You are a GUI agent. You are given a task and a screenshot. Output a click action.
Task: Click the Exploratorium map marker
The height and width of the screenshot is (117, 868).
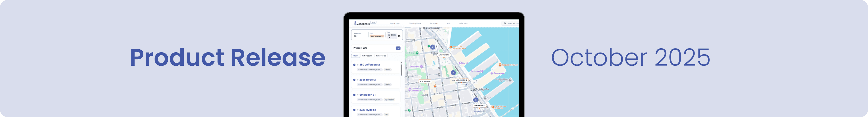click(x=492, y=73)
